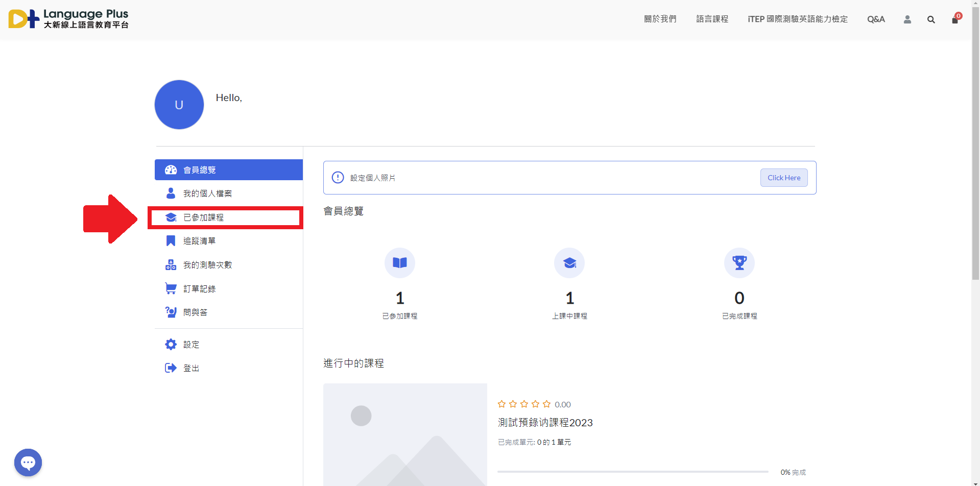Click the course progress bar
Viewport: 980px width, 486px height.
[x=632, y=472]
